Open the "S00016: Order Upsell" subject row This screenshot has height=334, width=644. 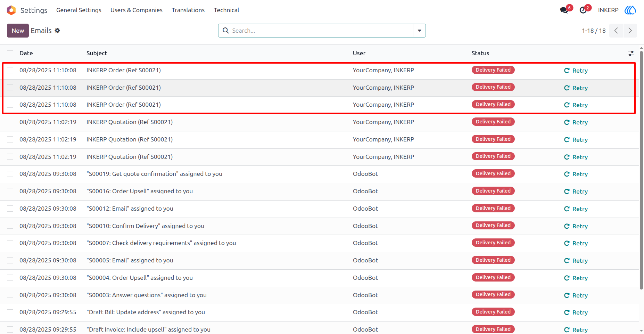pyautogui.click(x=140, y=191)
